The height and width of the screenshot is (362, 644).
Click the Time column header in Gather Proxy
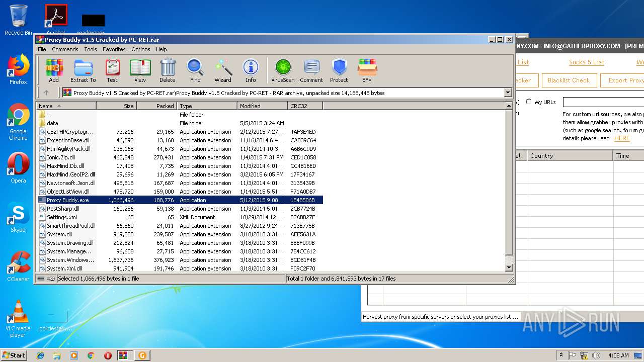pos(629,156)
